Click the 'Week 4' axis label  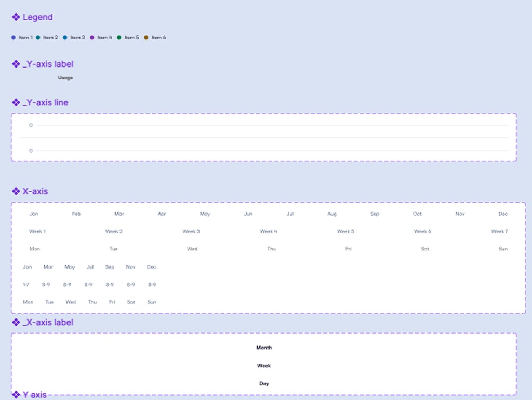pyautogui.click(x=269, y=231)
